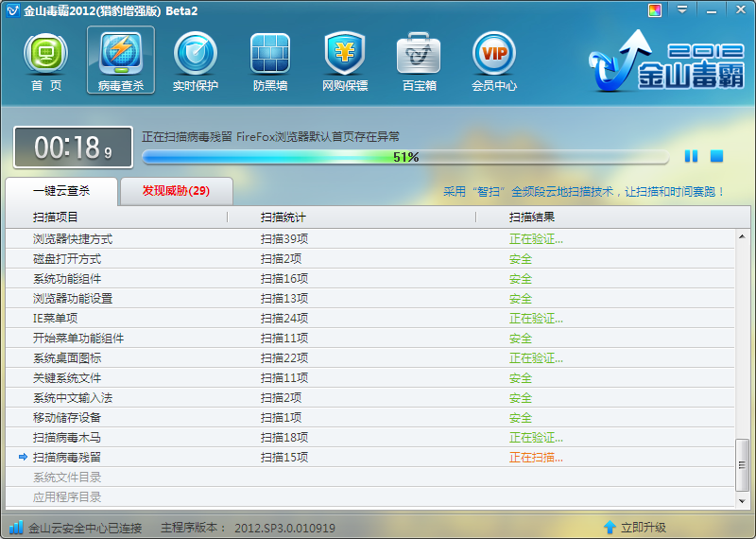Viewport: 756px width, 539px height.
Task: Click the 扫描结果 column header
Action: coord(532,217)
